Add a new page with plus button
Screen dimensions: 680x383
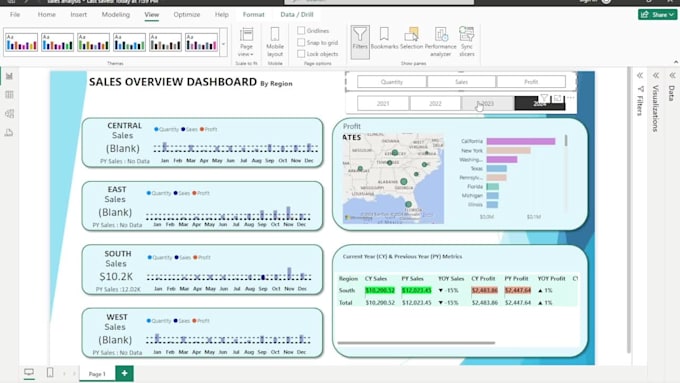(x=124, y=373)
